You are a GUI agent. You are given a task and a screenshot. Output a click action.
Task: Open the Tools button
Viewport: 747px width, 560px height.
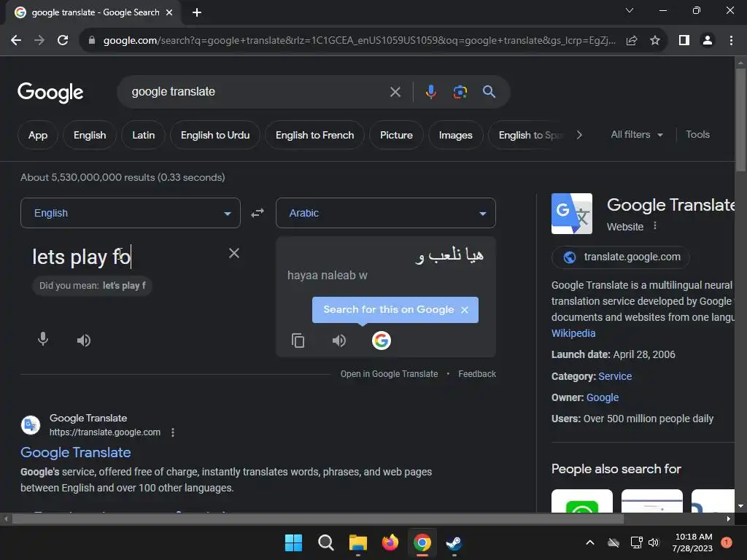coord(697,135)
